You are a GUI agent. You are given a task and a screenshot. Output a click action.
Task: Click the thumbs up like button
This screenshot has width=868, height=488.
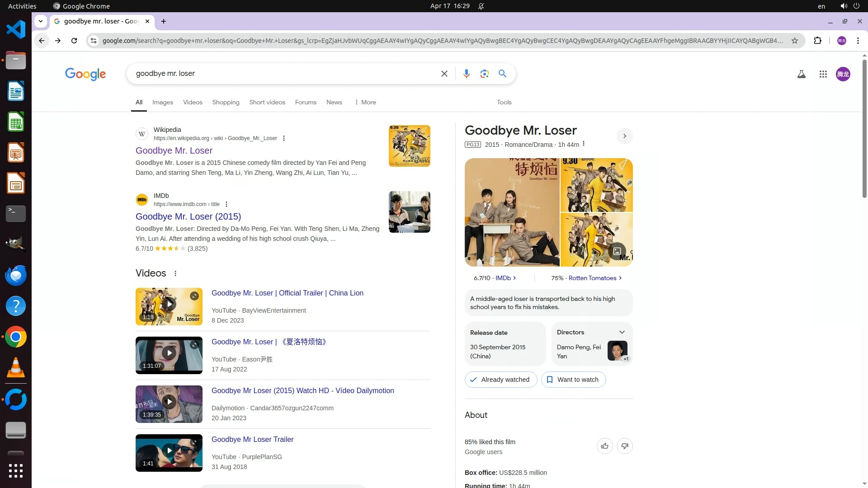(604, 446)
